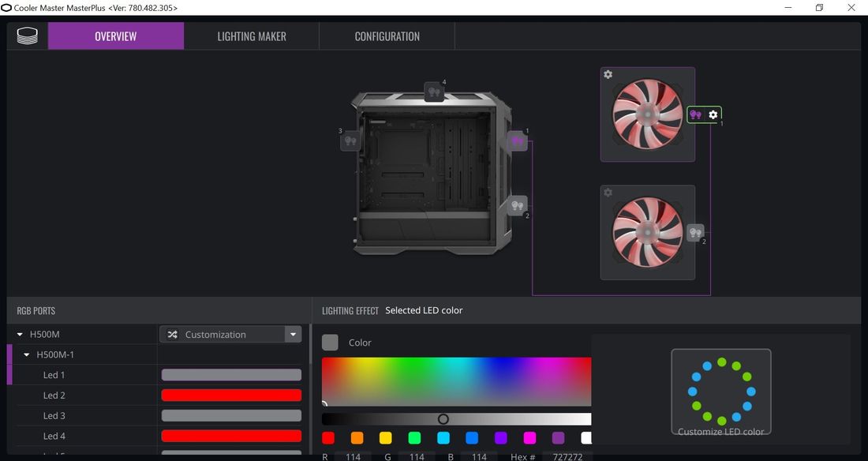This screenshot has height=461, width=868.
Task: Choose the yellow preset swatch
Action: pos(386,438)
